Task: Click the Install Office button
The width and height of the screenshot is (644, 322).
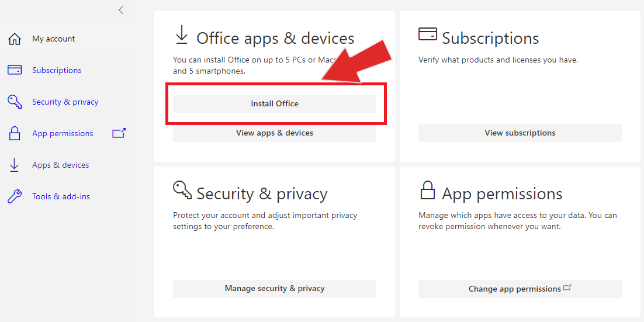Action: point(274,104)
